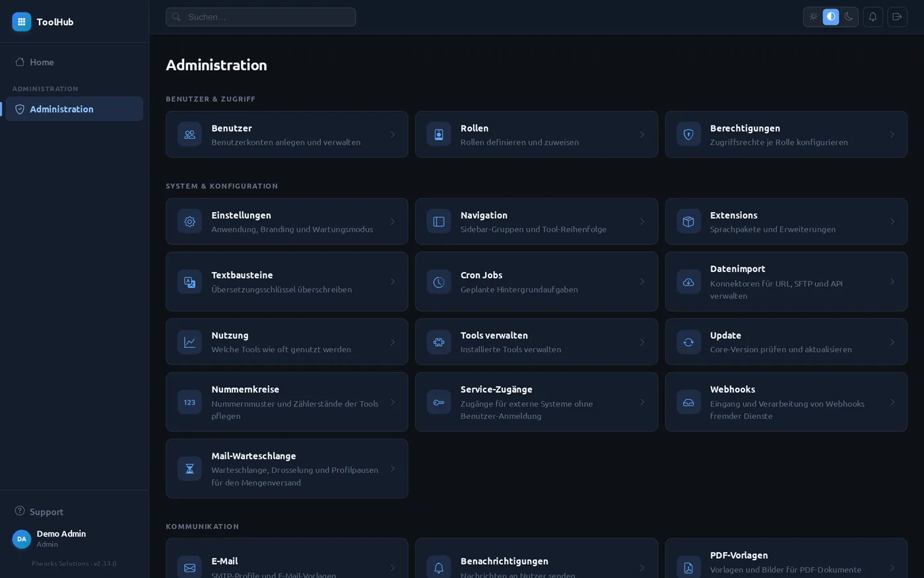Click the ToolHub brand name
This screenshot has height=578, width=924.
(x=55, y=22)
